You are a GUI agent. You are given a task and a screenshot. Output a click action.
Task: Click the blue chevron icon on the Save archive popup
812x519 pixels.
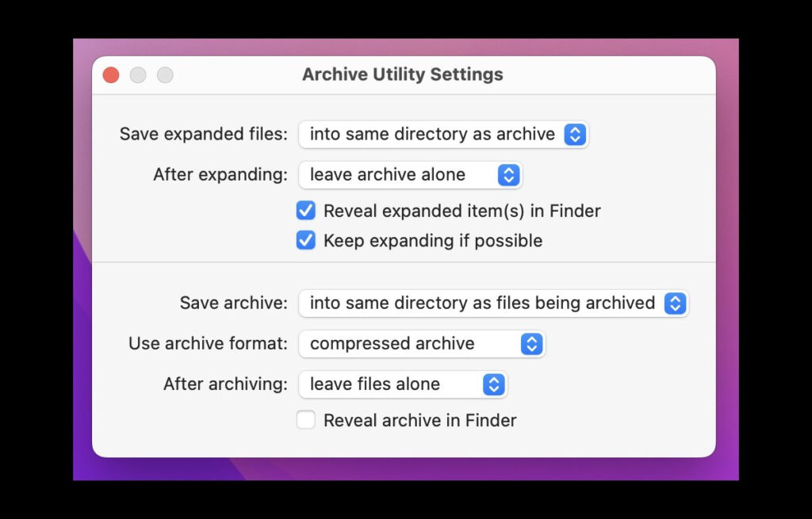[675, 303]
